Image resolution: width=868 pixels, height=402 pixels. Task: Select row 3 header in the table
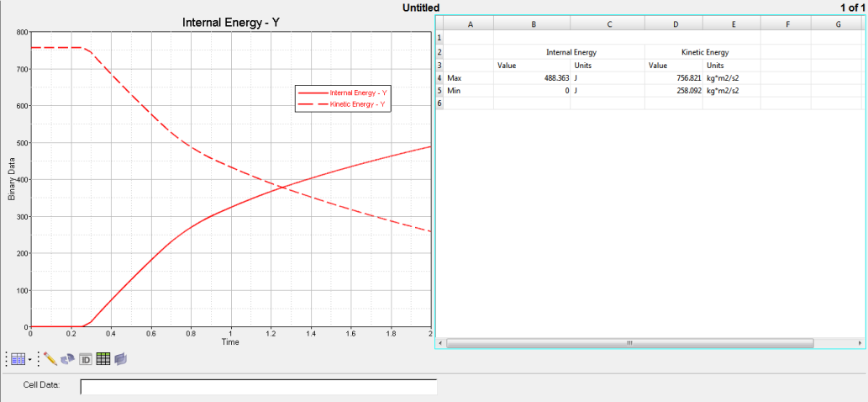(440, 66)
